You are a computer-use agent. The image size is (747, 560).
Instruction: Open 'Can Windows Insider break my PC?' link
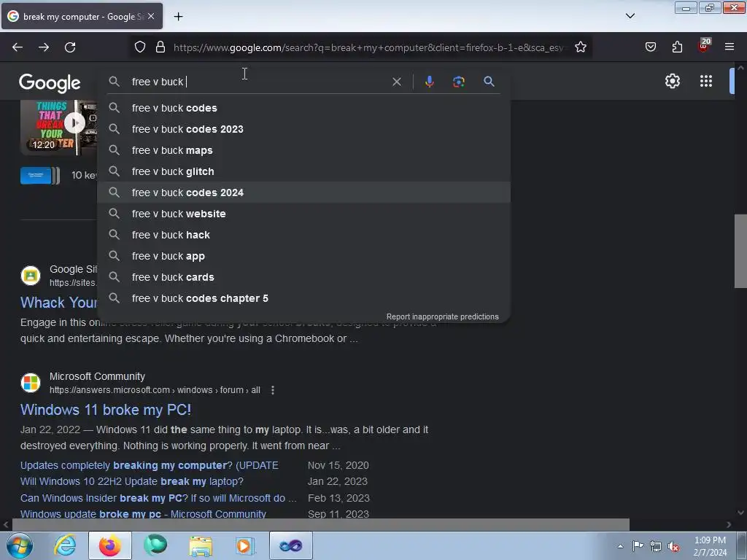click(158, 498)
